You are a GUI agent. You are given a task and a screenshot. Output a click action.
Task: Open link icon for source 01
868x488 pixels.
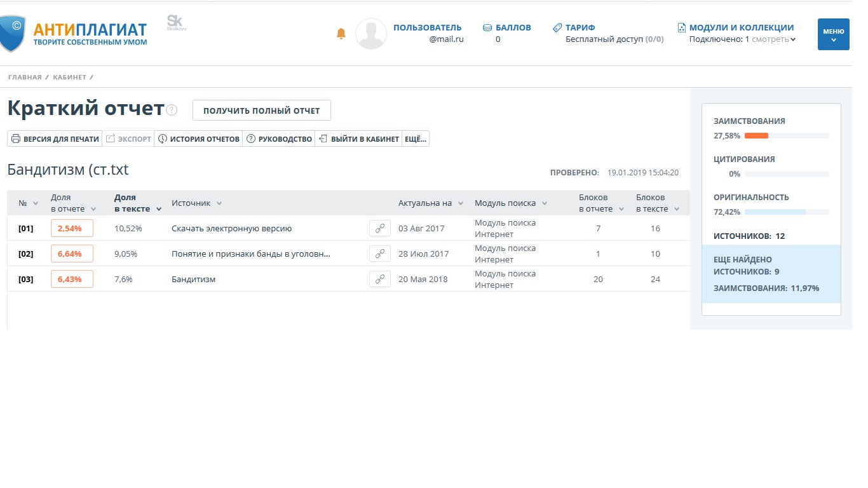click(x=379, y=228)
